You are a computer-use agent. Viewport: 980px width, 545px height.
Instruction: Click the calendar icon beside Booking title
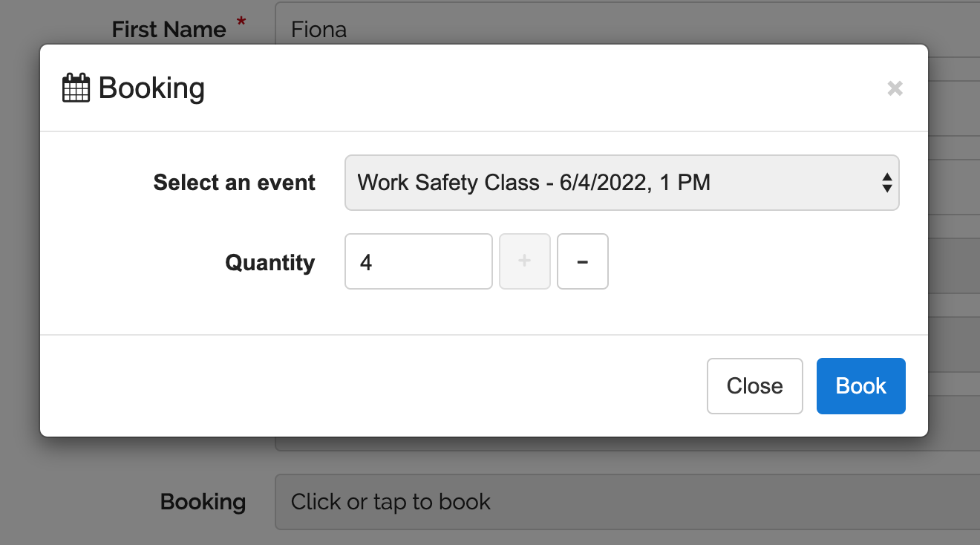[x=76, y=88]
